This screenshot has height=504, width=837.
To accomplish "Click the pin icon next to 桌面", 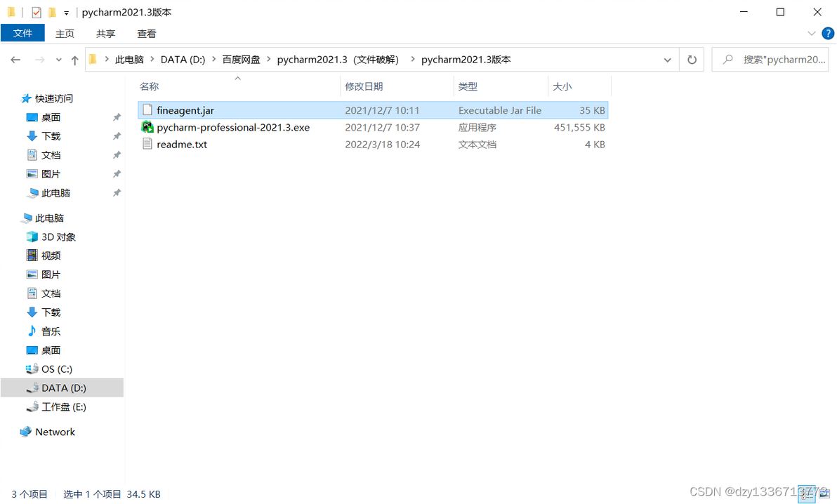I will [117, 117].
